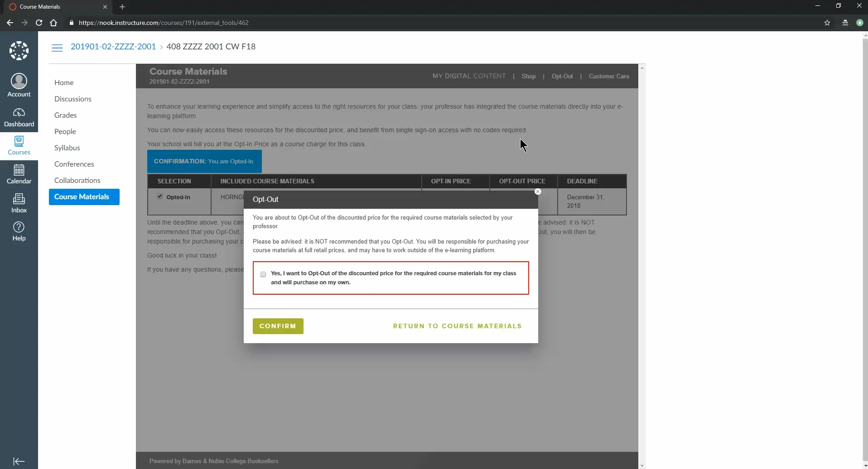Screen dimensions: 868x469
Task: Open the Calendar from the sidebar
Action: click(18, 173)
